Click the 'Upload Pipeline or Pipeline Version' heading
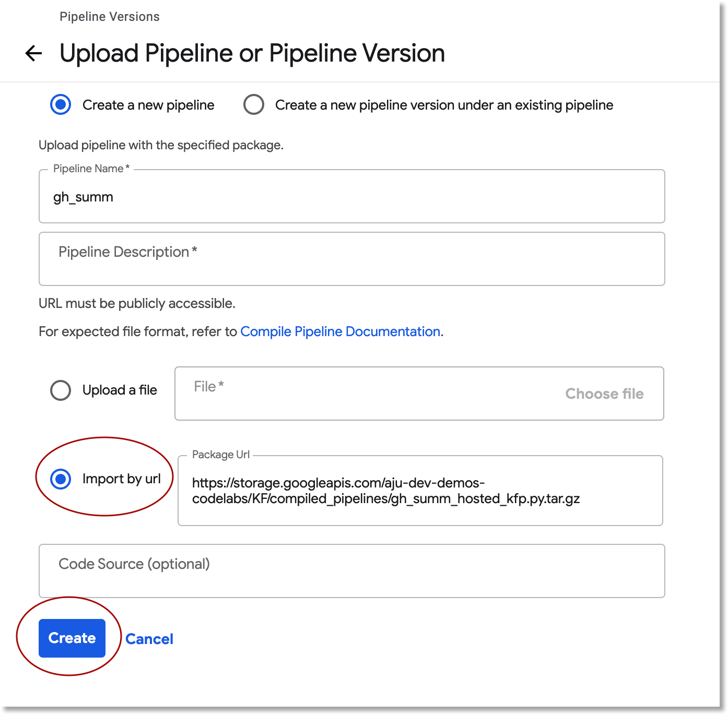The height and width of the screenshot is (715, 728). point(252,53)
